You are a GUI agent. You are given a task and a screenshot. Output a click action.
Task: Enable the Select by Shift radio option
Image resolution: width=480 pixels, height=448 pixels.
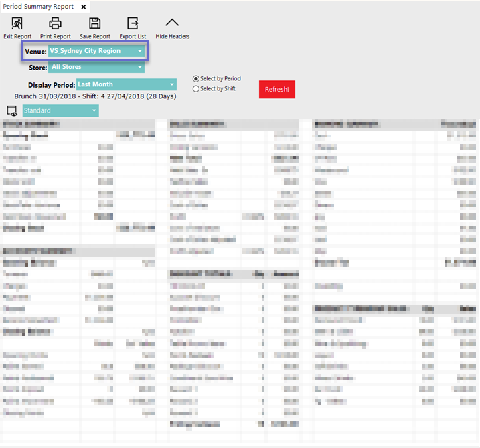pos(196,88)
